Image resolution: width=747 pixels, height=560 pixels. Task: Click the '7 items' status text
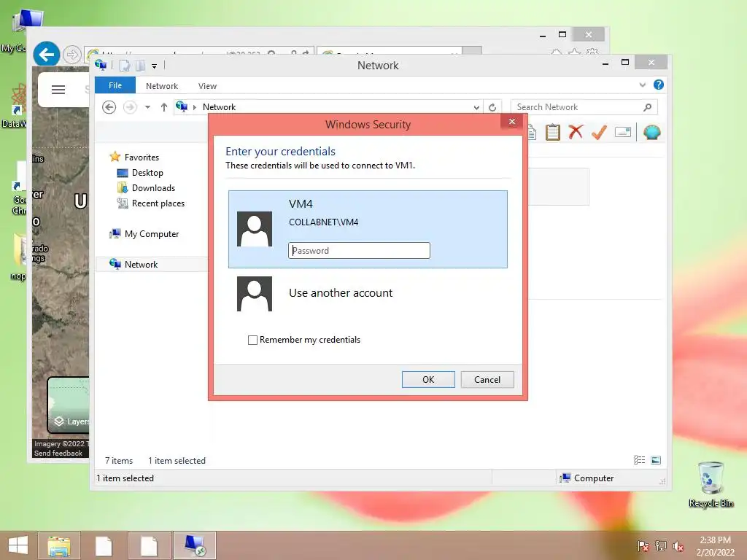pyautogui.click(x=119, y=461)
